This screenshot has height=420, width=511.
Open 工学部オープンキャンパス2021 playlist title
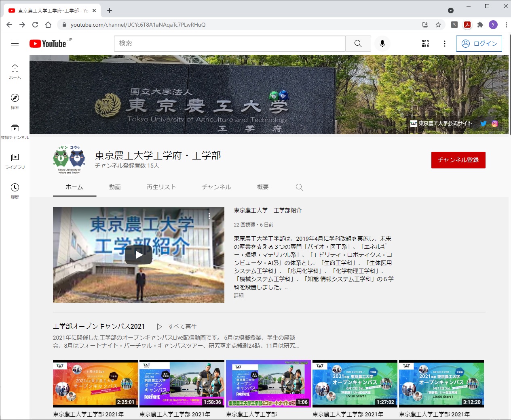click(99, 326)
